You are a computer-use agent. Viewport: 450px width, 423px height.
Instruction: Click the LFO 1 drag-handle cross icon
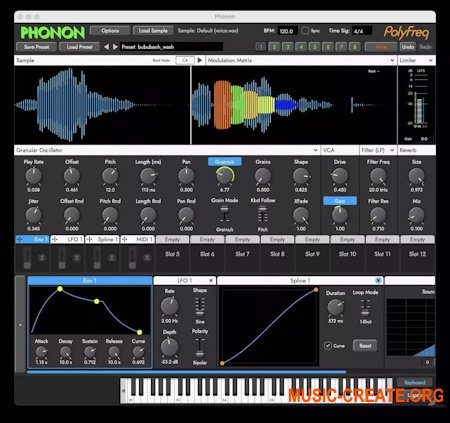(55, 239)
